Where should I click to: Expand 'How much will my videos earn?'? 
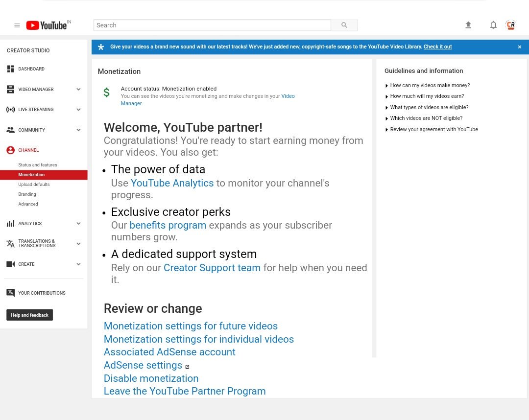425,96
